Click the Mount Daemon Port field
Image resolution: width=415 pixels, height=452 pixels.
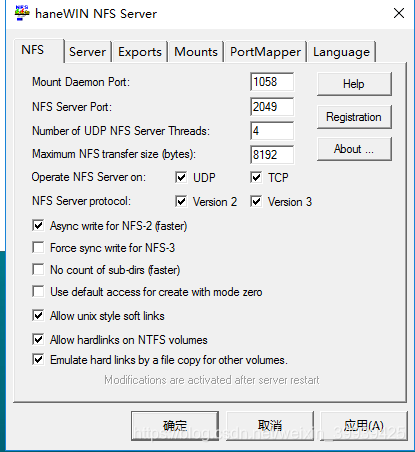(x=272, y=82)
